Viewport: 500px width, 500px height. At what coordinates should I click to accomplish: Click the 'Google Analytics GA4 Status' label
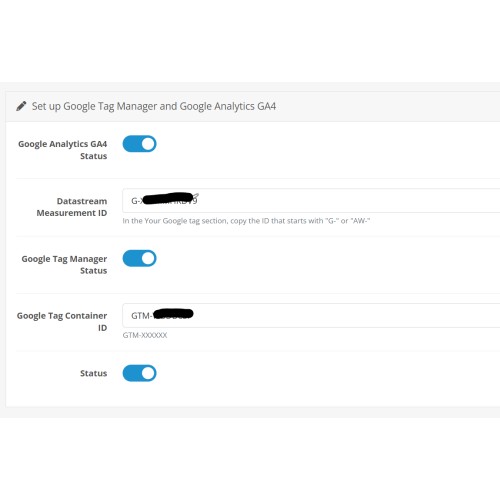tap(63, 150)
